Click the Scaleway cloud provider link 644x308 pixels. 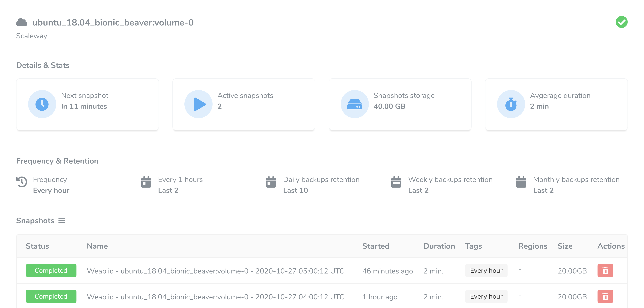(32, 36)
